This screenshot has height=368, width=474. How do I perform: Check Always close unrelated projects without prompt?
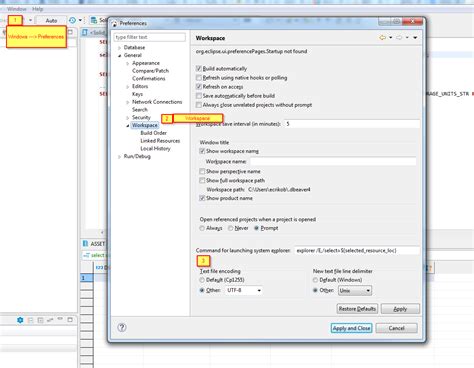pyautogui.click(x=199, y=105)
